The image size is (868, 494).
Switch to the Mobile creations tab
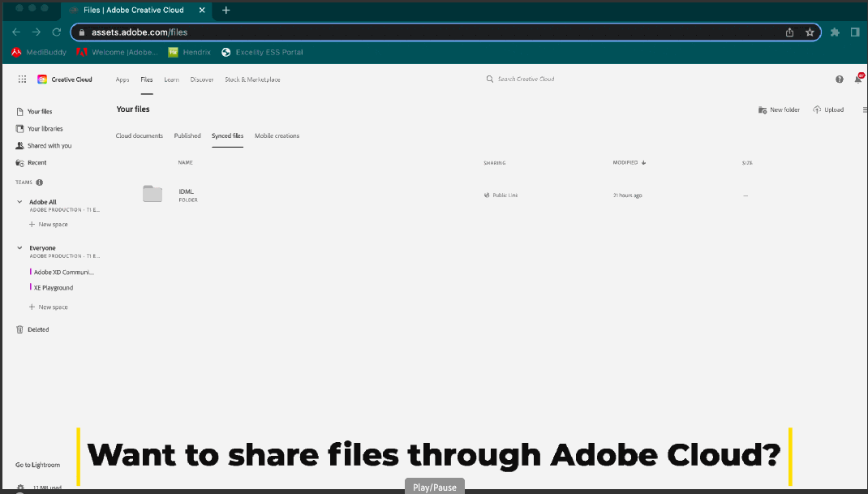pos(277,135)
